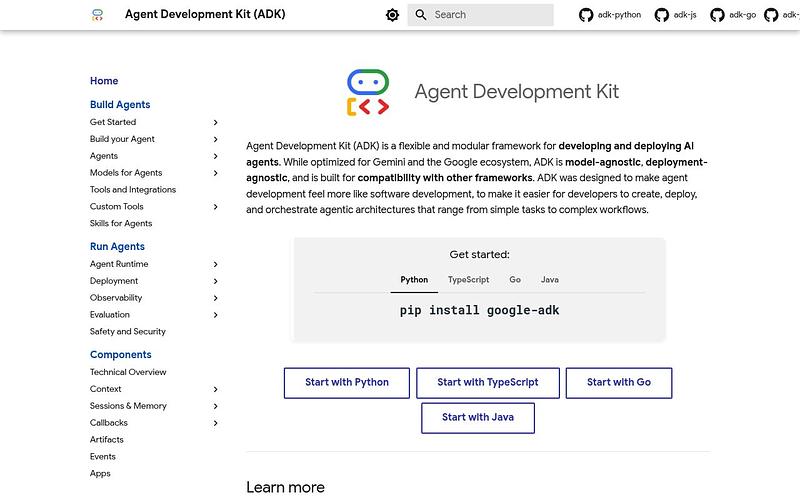Image resolution: width=800 pixels, height=500 pixels.
Task: Open Sessions & Memory sidebar text
Action: tap(128, 406)
